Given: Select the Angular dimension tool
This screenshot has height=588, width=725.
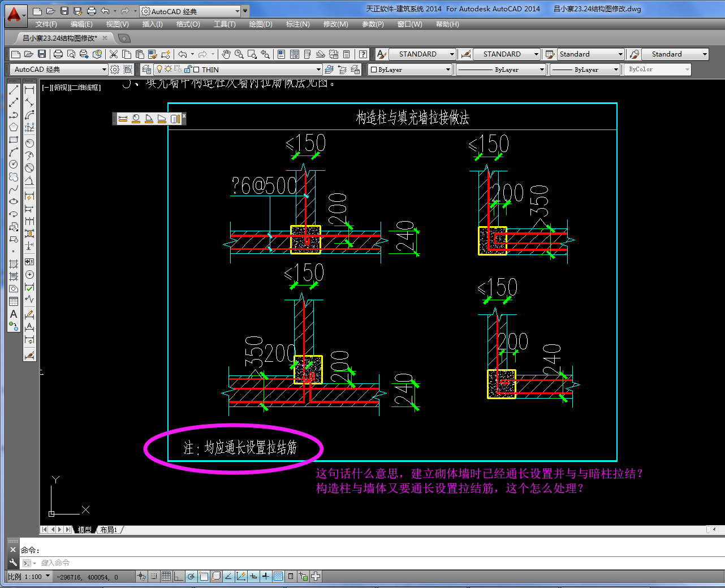Looking at the screenshot, I should coord(29,181).
